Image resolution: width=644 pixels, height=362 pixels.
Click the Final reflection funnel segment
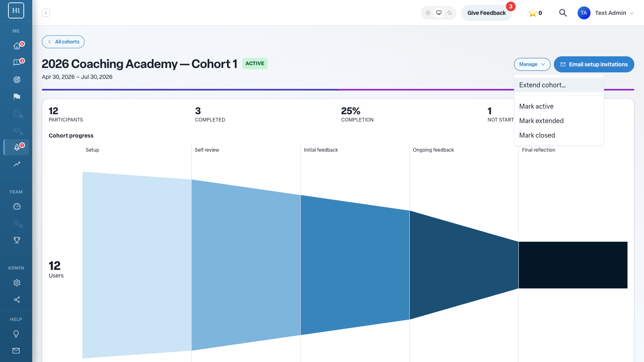(573, 265)
